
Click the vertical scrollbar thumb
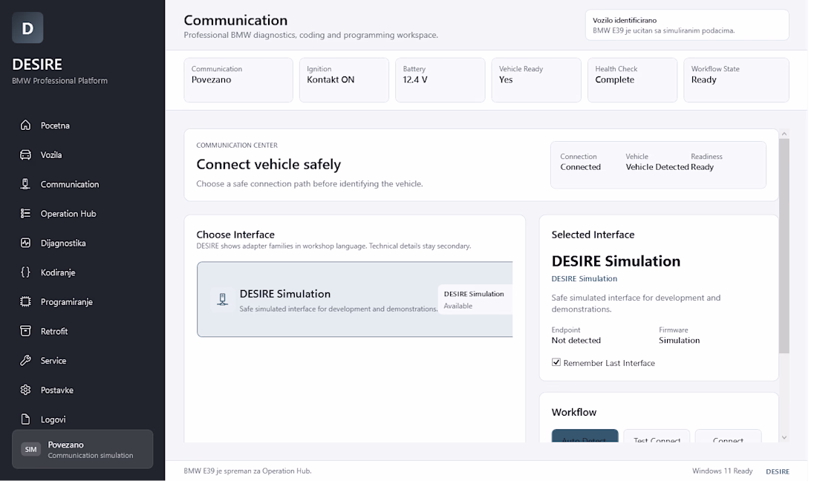click(x=784, y=246)
